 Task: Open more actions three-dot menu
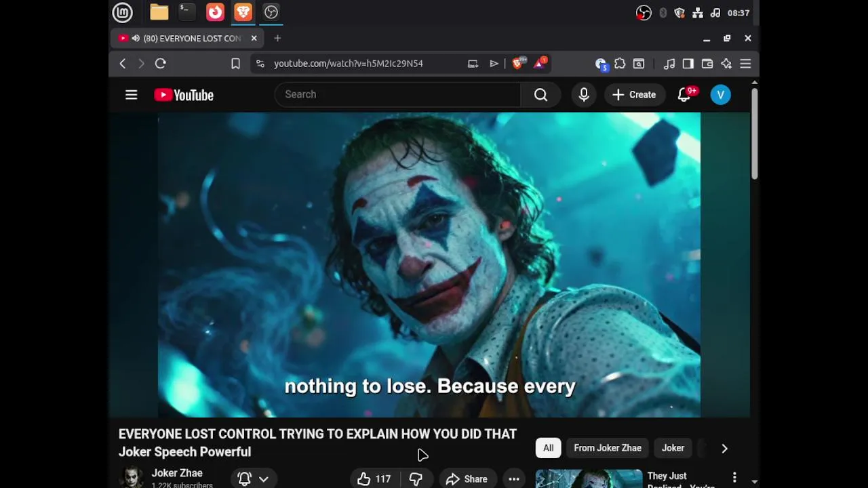coord(514,479)
